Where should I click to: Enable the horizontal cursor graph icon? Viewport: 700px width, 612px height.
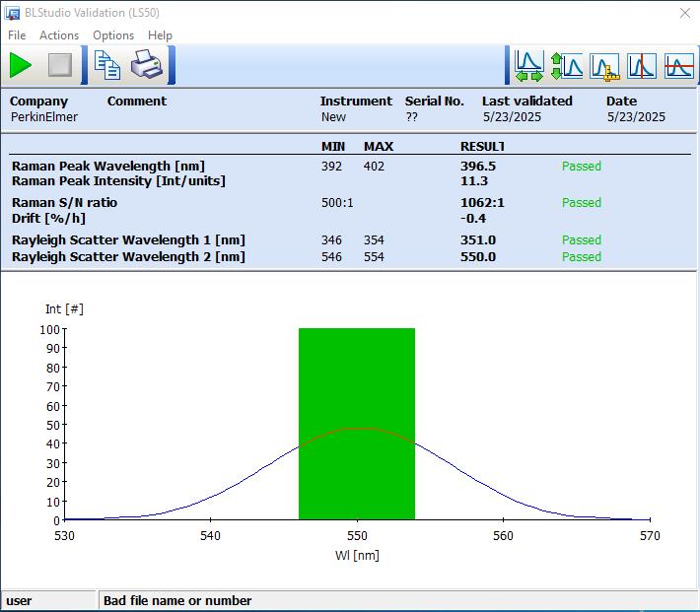pos(678,66)
